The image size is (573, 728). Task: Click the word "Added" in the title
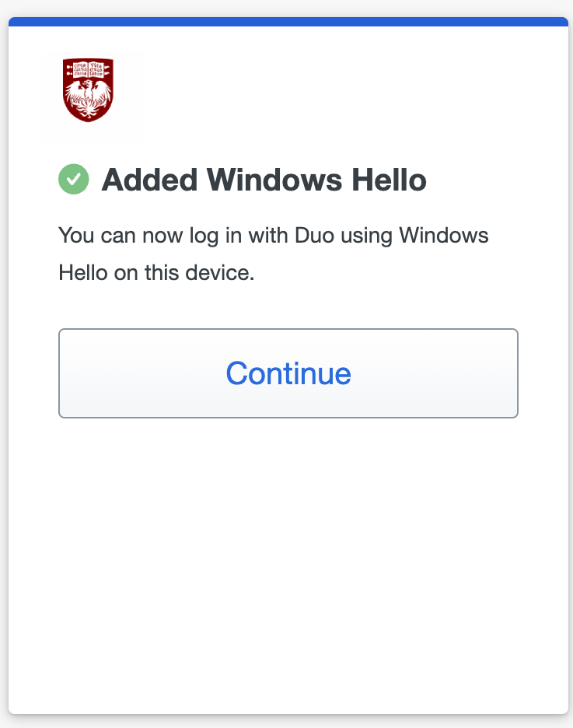pos(148,180)
